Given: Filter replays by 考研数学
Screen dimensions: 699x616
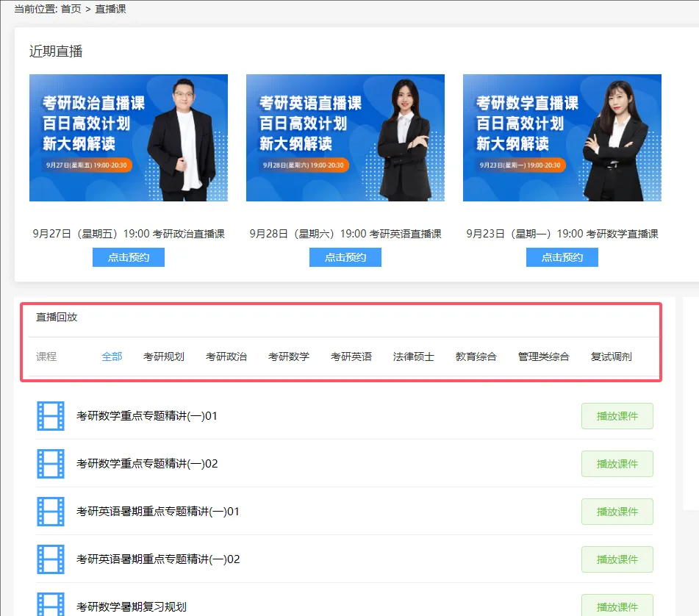Looking at the screenshot, I should click(x=289, y=357).
